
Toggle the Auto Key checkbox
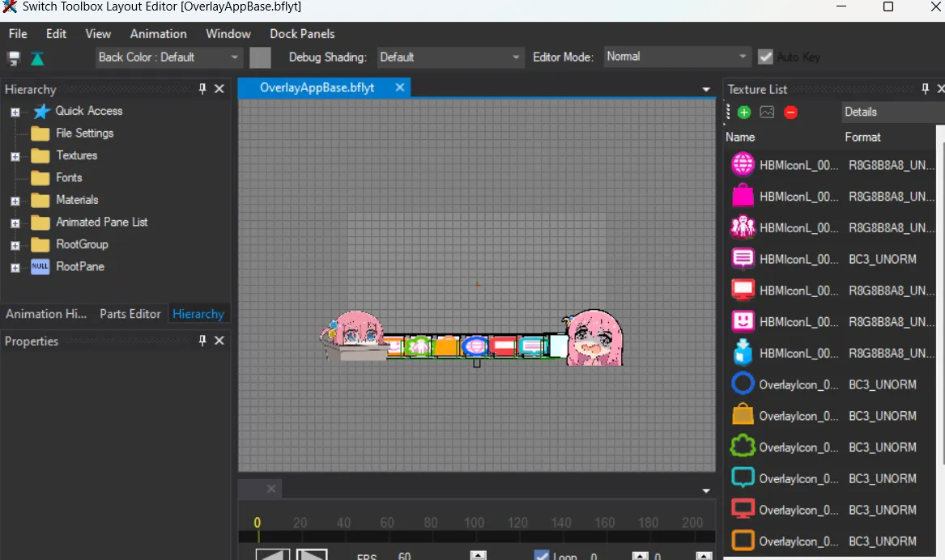point(765,57)
